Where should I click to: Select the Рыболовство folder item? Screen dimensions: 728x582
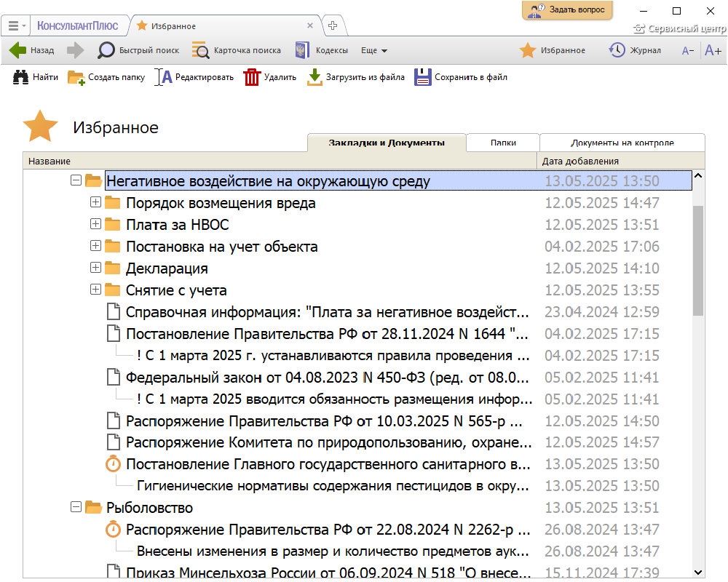(x=149, y=508)
